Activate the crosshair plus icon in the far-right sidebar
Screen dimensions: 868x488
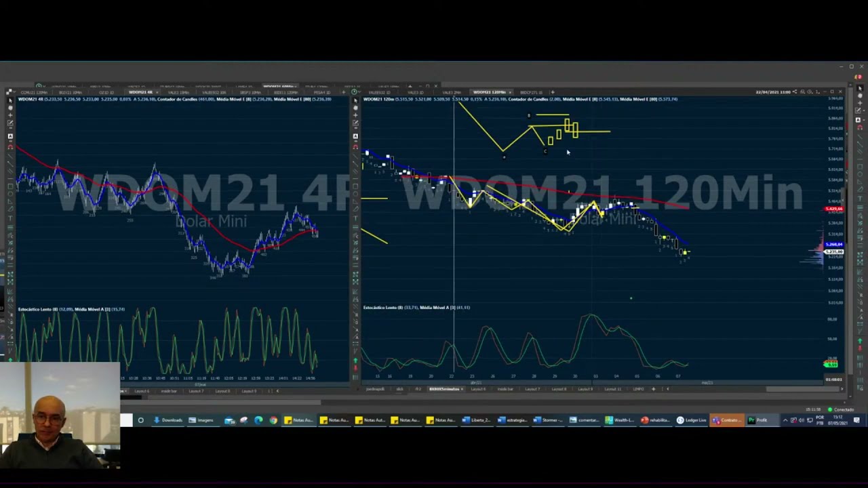point(860,103)
